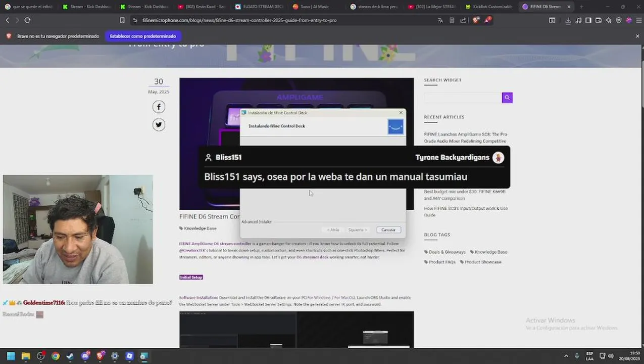Open 'How FIFINE SC3's Input/Output work' article

(x=466, y=211)
